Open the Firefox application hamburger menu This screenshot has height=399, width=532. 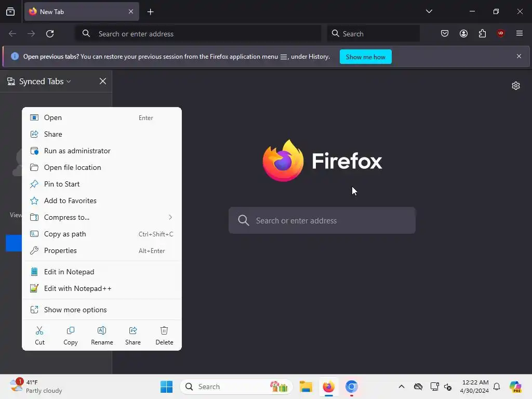tap(519, 33)
